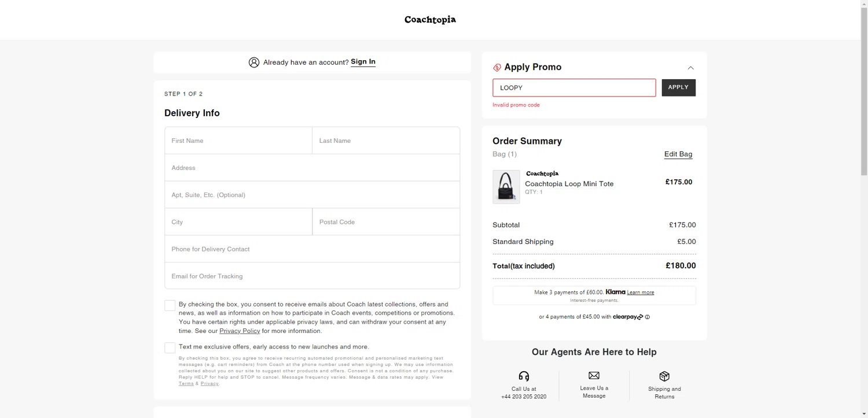
Task: Click the account user icon
Action: tap(254, 62)
